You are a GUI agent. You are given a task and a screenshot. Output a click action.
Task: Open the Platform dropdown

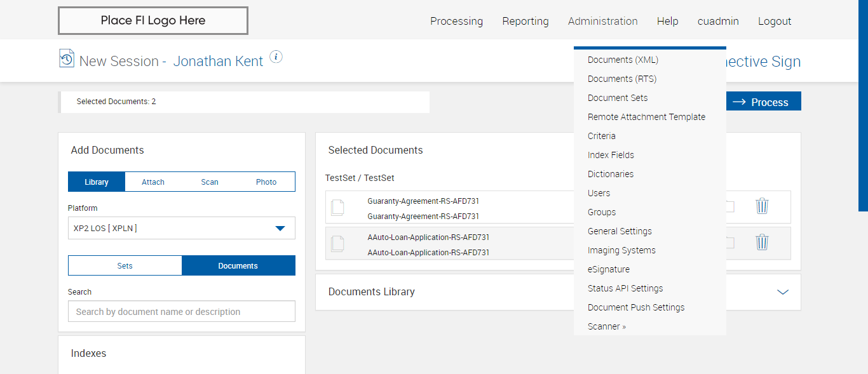[181, 229]
